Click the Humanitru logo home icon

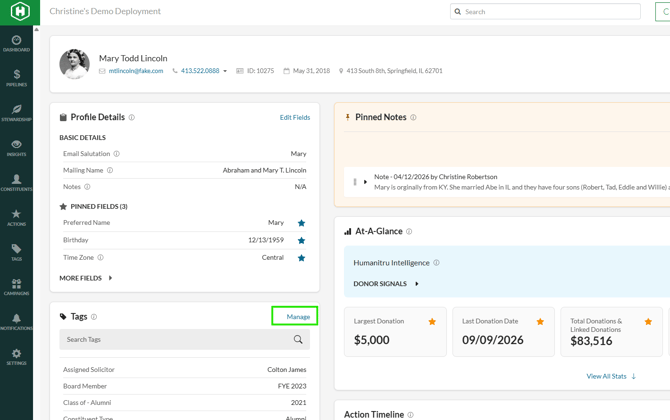(20, 12)
